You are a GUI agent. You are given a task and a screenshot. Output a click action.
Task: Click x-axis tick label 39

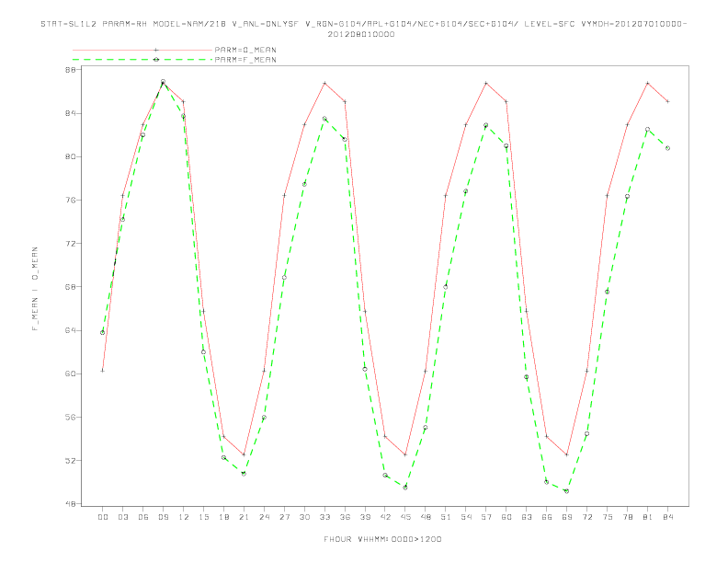[x=365, y=517]
